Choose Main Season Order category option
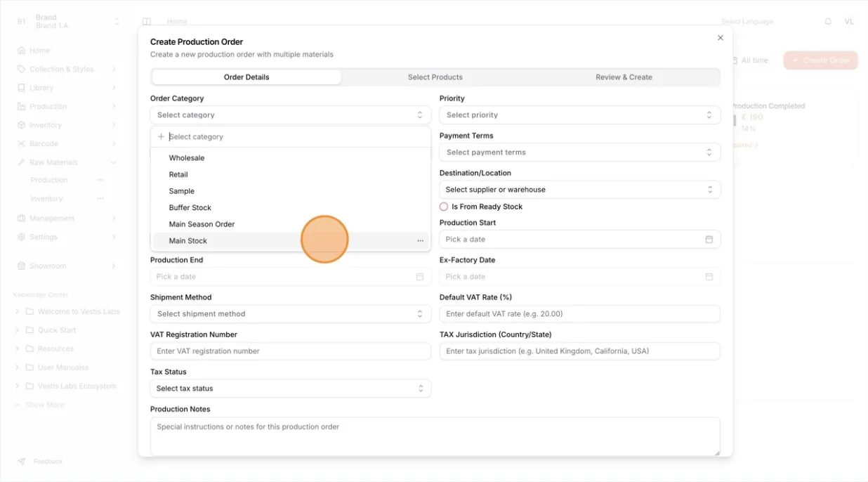Image resolution: width=868 pixels, height=482 pixels. click(x=291, y=224)
